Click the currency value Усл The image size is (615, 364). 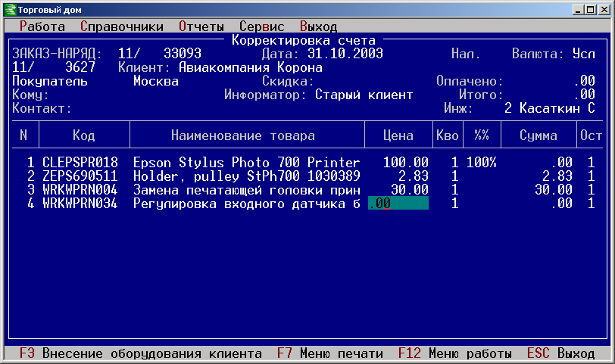tap(584, 53)
